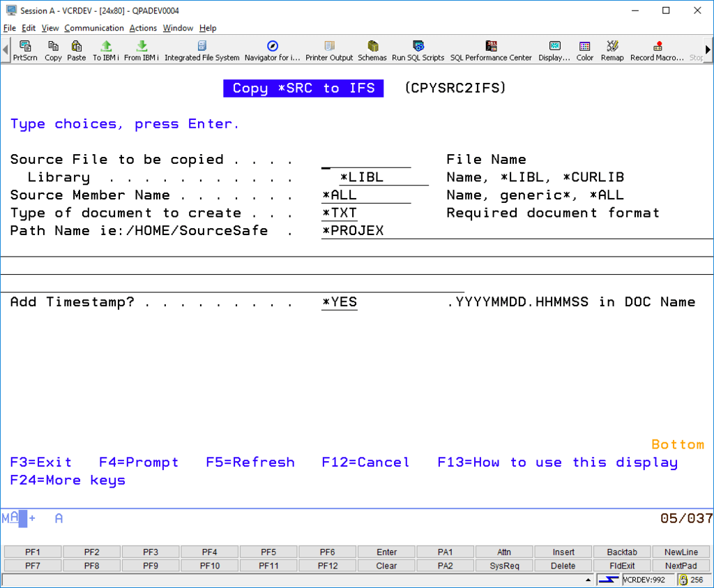Click the Attn keypad button
Viewport: 714px width, 588px height.
(x=504, y=552)
